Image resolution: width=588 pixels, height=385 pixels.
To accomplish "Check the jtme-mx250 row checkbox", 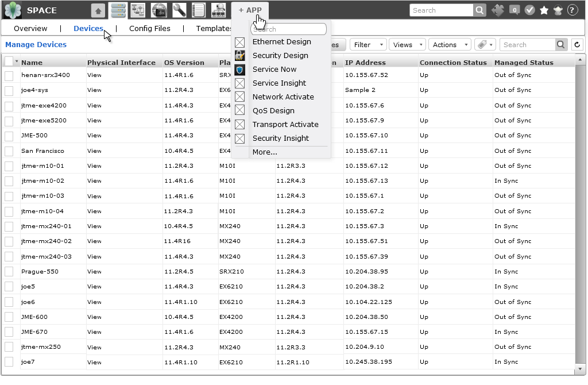I will (9, 347).
